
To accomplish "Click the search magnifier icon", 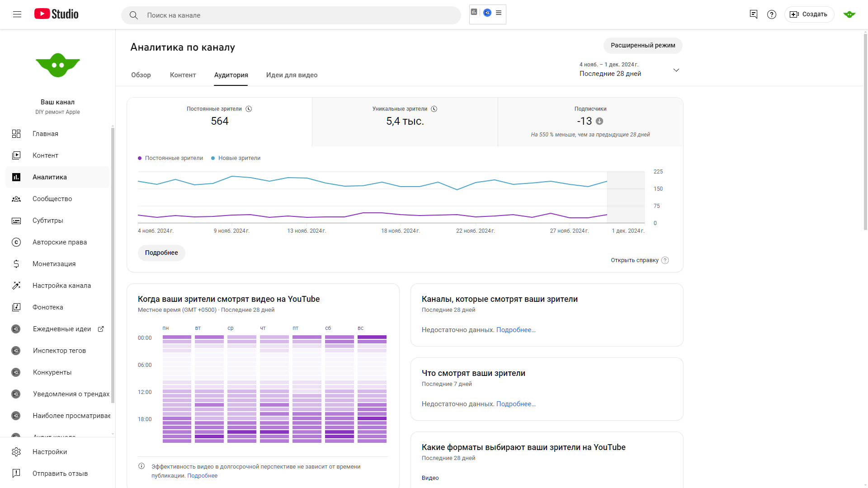I will pos(134,15).
